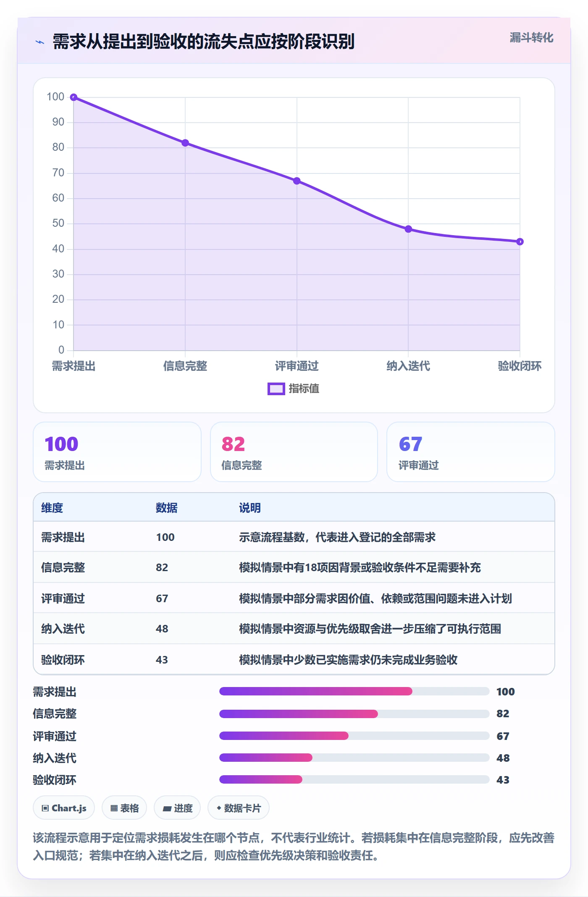Select the 纳入迭代 table row label

pyautogui.click(x=63, y=629)
